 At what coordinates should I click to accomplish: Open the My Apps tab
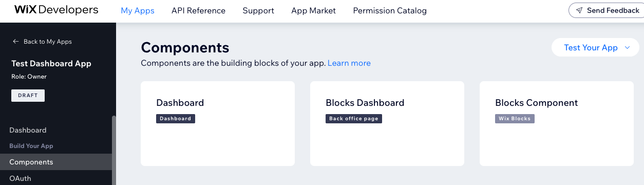138,10
